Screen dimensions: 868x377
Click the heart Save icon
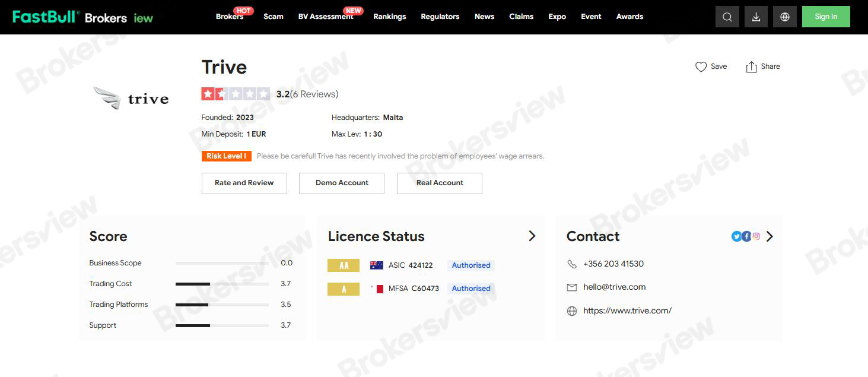tap(701, 66)
